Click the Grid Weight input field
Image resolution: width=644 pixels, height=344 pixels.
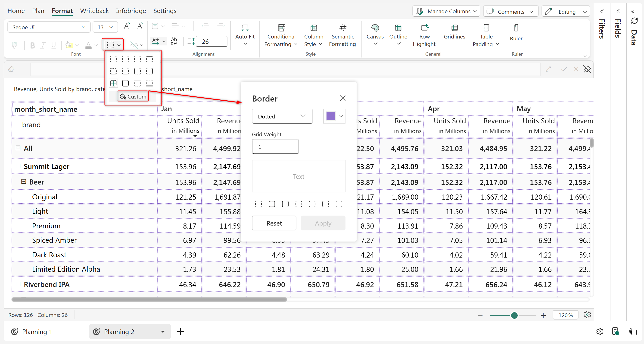pos(275,147)
